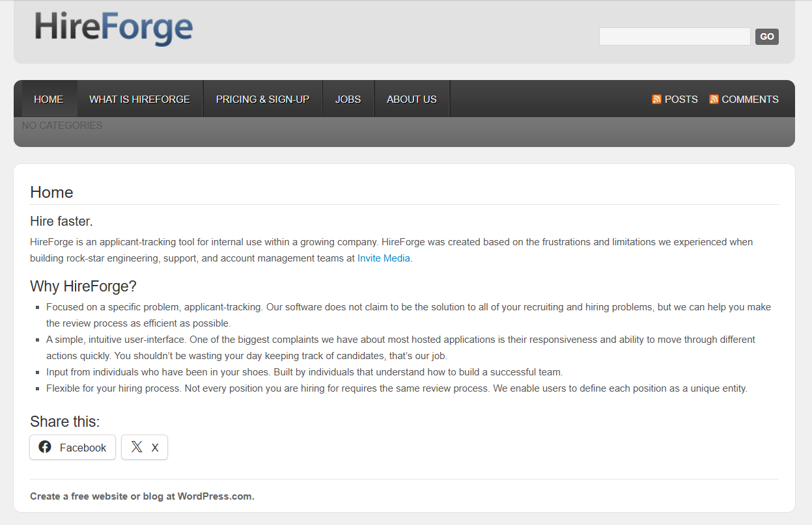Share the page on Facebook

pyautogui.click(x=72, y=448)
